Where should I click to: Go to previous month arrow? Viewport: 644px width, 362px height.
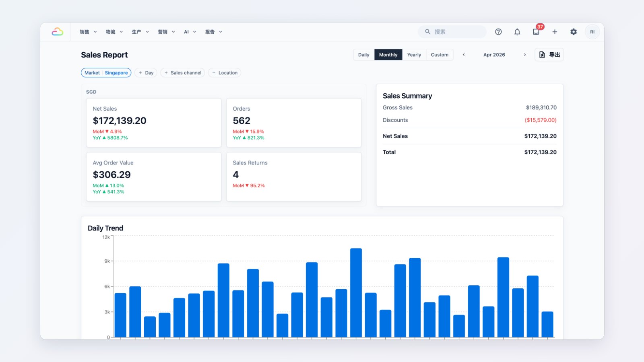click(464, 55)
